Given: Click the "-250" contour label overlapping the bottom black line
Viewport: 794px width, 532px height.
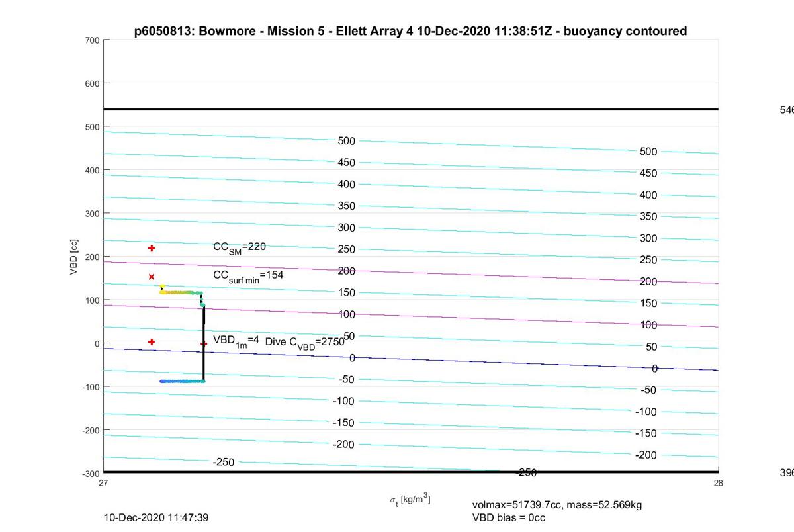Looking at the screenshot, I should pyautogui.click(x=526, y=472).
